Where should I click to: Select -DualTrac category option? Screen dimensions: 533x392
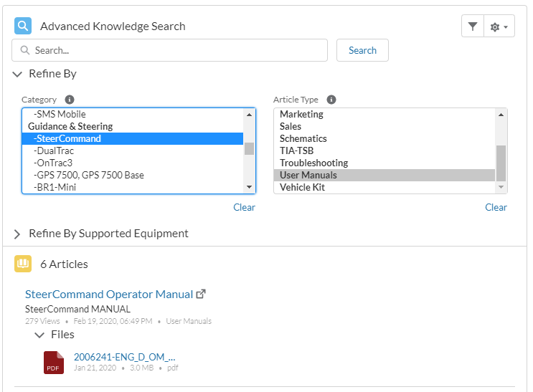[x=133, y=150]
